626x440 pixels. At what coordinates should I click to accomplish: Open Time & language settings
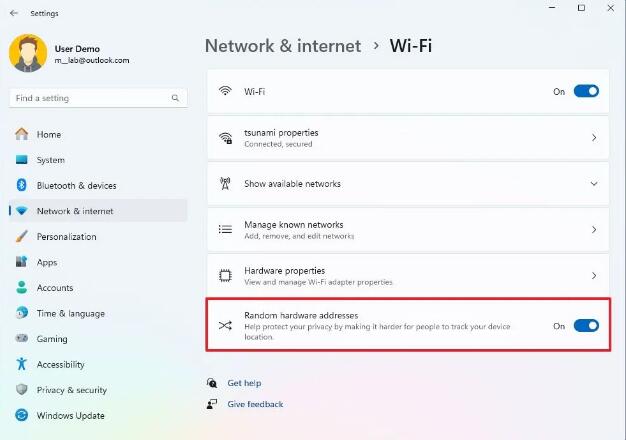click(x=70, y=313)
